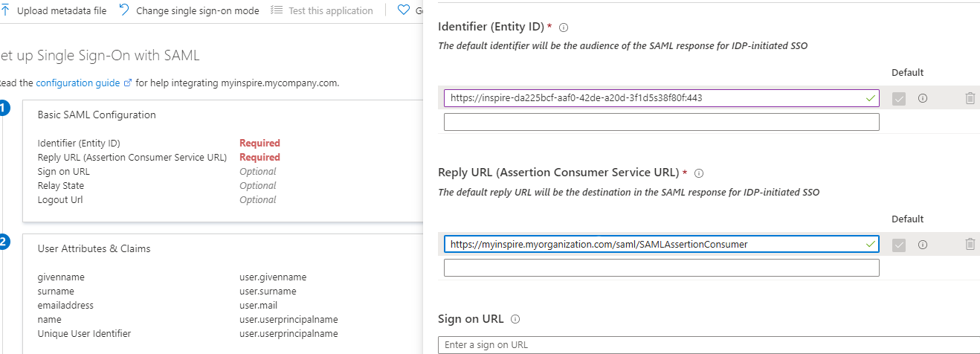Viewport: 980px width, 354px height.
Task: Click info icon next to Reply URL default checkbox
Action: (x=923, y=244)
